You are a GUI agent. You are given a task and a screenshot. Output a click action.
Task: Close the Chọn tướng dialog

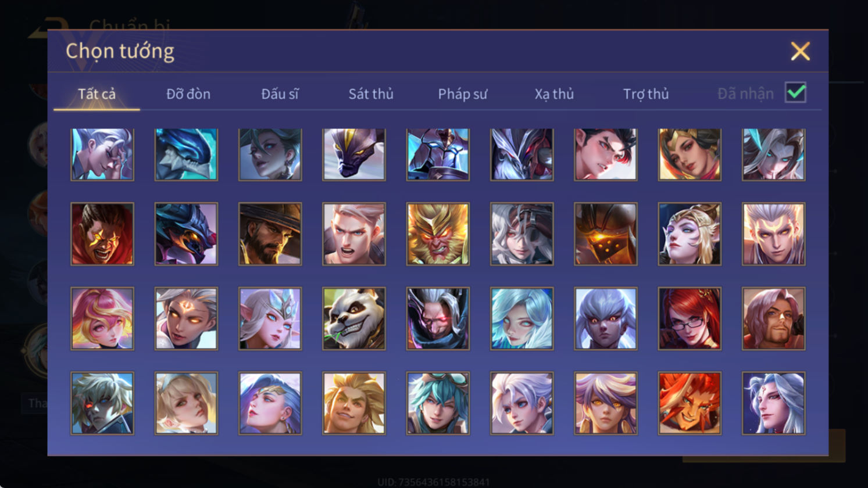click(x=800, y=52)
